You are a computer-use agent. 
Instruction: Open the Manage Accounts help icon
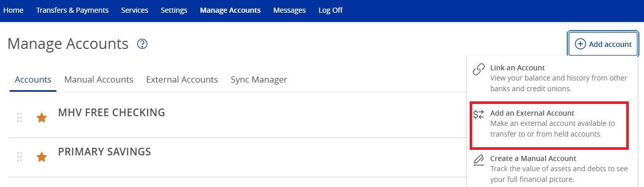(x=142, y=44)
